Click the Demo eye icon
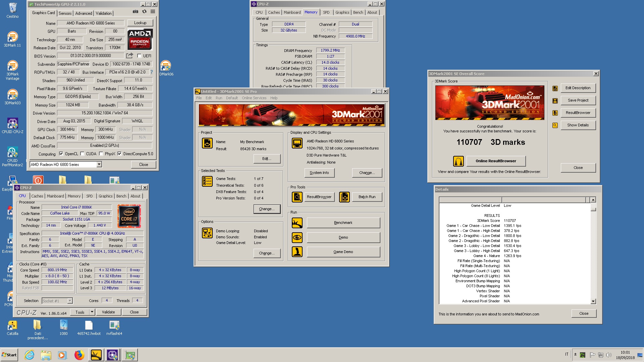Screen dimensions: 644x362 [297, 238]
